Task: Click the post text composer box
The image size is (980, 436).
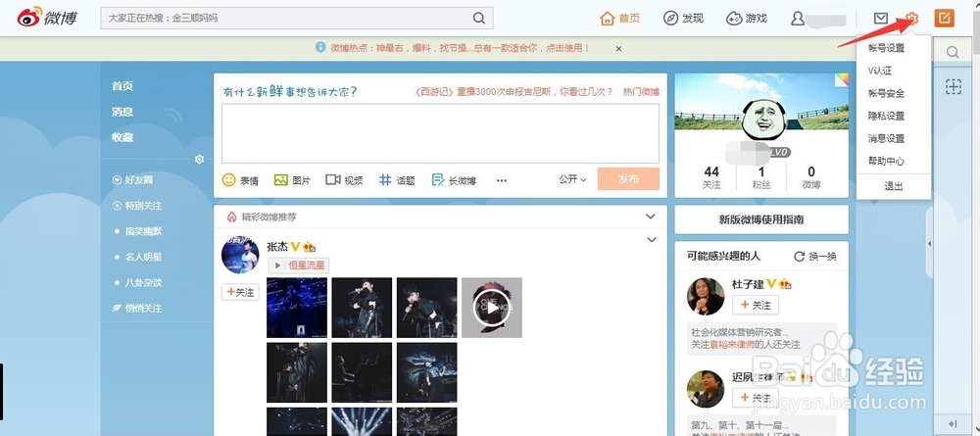Action: click(440, 133)
